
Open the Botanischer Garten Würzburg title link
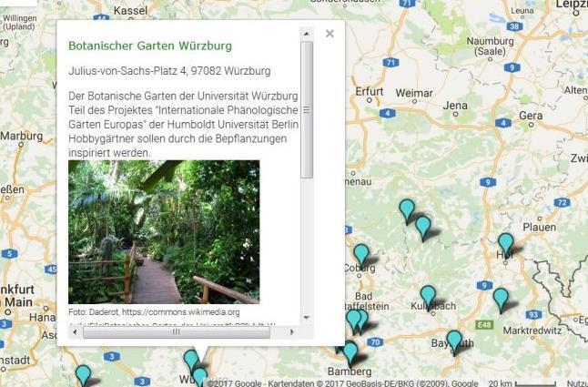tap(150, 46)
